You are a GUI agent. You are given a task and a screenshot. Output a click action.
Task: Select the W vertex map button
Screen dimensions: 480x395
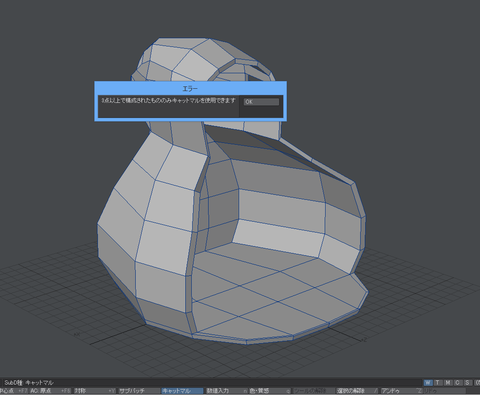point(428,383)
